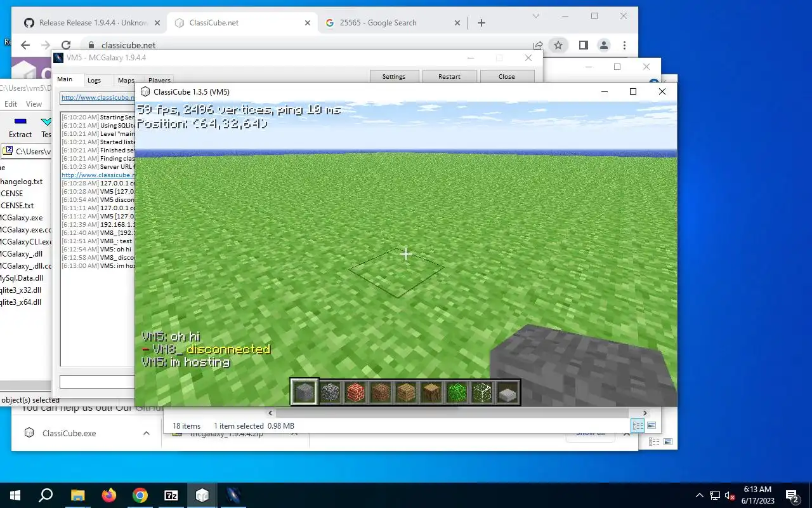The image size is (812, 508).
Task: Close the 25565 Google Search tab
Action: click(457, 23)
